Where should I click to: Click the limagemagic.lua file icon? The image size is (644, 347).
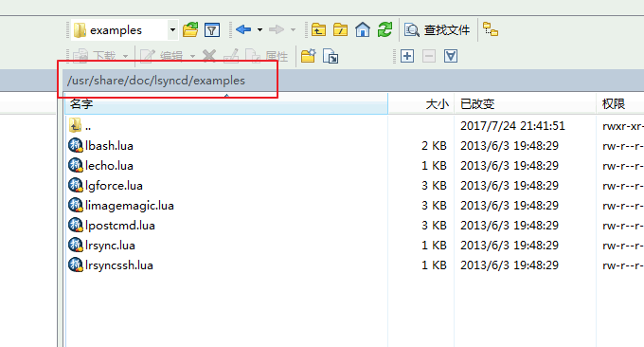tap(76, 205)
